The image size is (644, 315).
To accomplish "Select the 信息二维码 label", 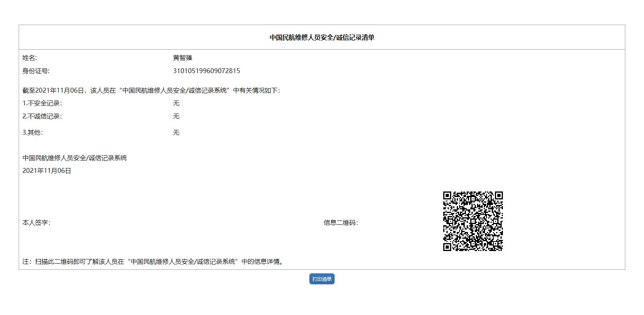I will (x=341, y=223).
